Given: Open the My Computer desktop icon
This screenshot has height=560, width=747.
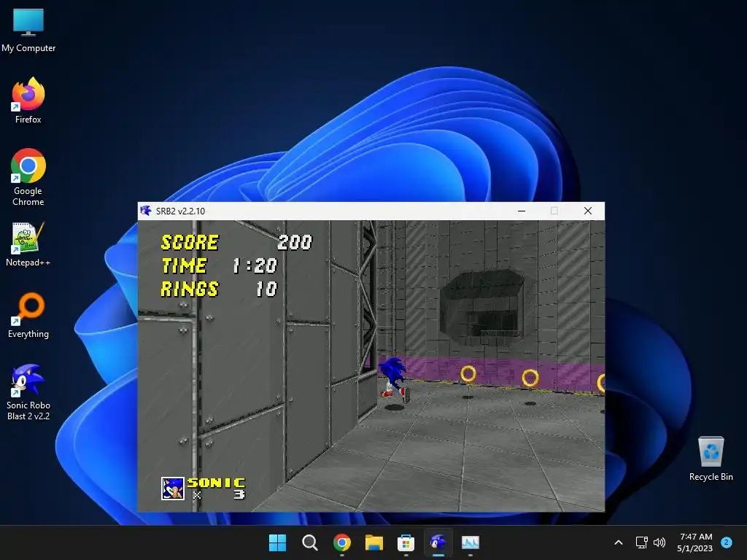Looking at the screenshot, I should point(28,29).
